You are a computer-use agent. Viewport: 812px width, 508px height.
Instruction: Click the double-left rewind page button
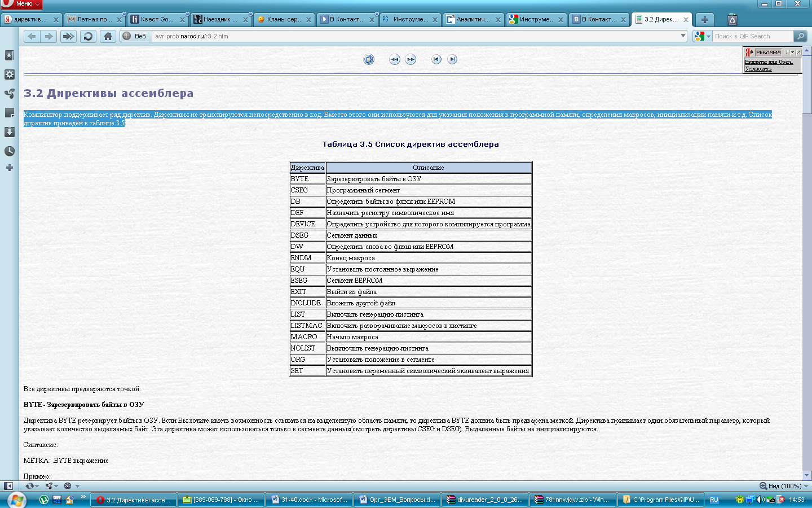[395, 59]
